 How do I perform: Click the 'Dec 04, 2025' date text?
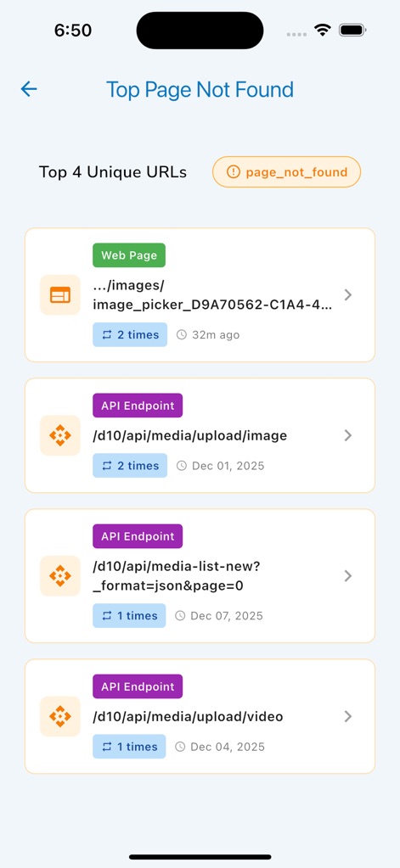tap(227, 747)
